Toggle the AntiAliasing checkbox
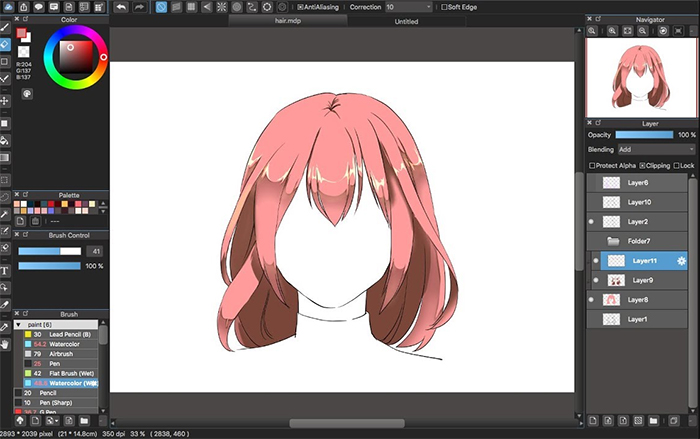Viewport: 700px width, 439px height. pyautogui.click(x=300, y=7)
